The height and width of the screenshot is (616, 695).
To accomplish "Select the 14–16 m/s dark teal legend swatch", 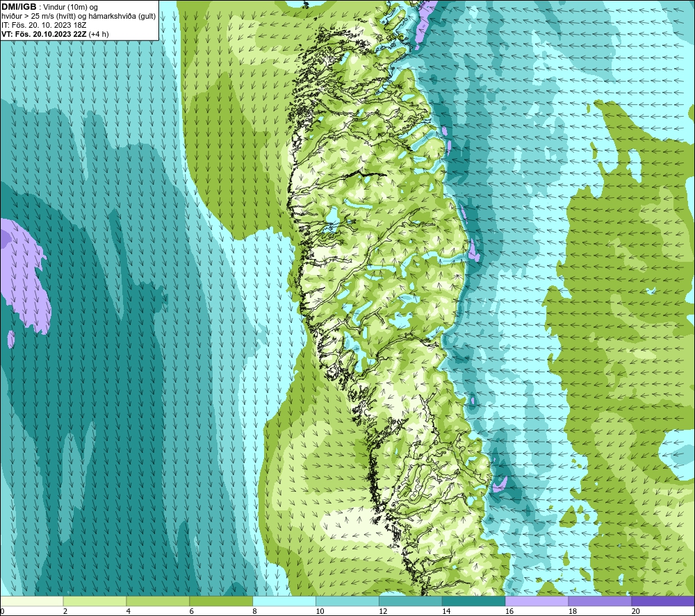I will pyautogui.click(x=473, y=601).
